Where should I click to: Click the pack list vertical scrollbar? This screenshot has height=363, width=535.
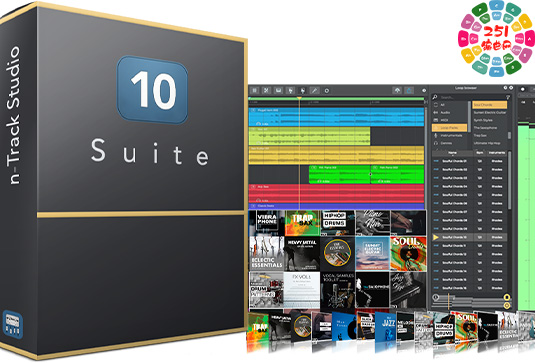point(509,135)
